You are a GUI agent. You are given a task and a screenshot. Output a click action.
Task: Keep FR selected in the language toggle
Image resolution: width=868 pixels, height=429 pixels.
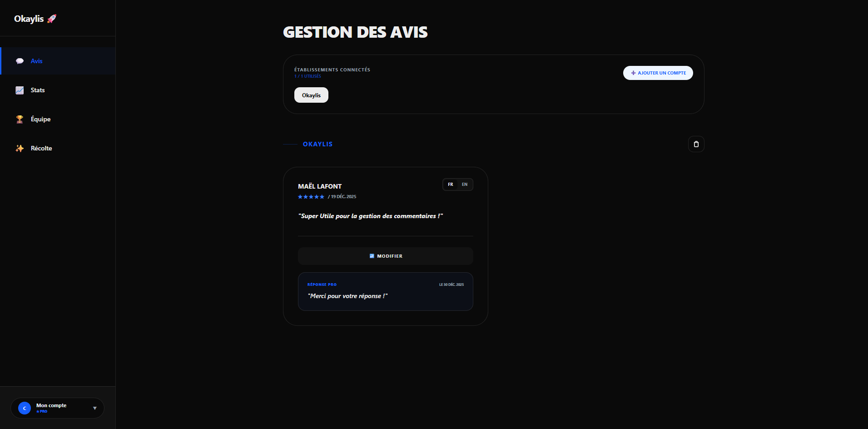451,185
